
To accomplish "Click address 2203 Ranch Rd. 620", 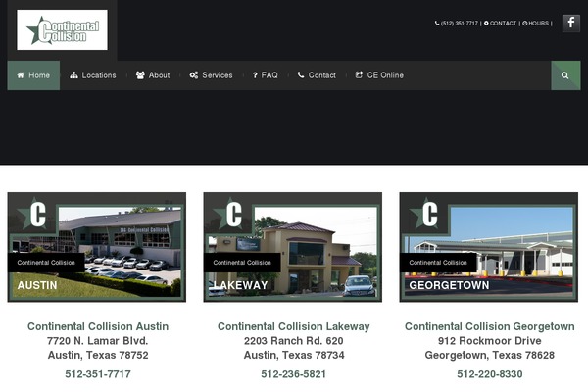I will pyautogui.click(x=294, y=341).
